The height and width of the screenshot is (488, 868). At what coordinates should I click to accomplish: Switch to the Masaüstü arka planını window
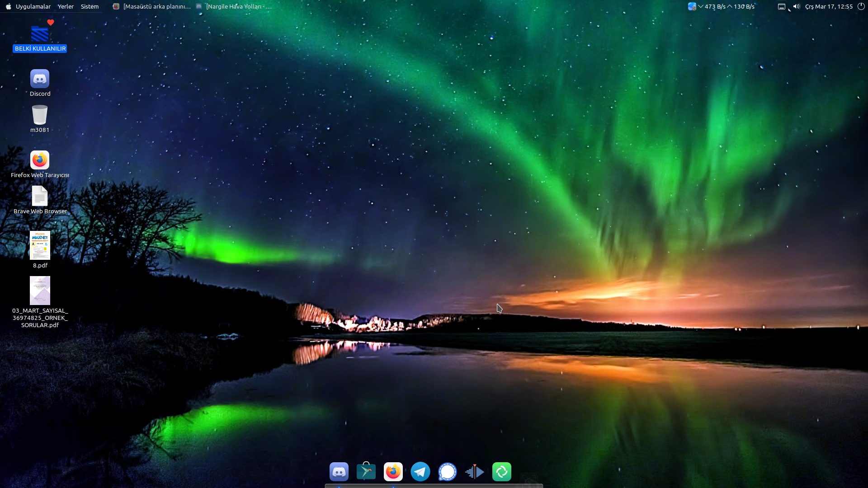152,6
